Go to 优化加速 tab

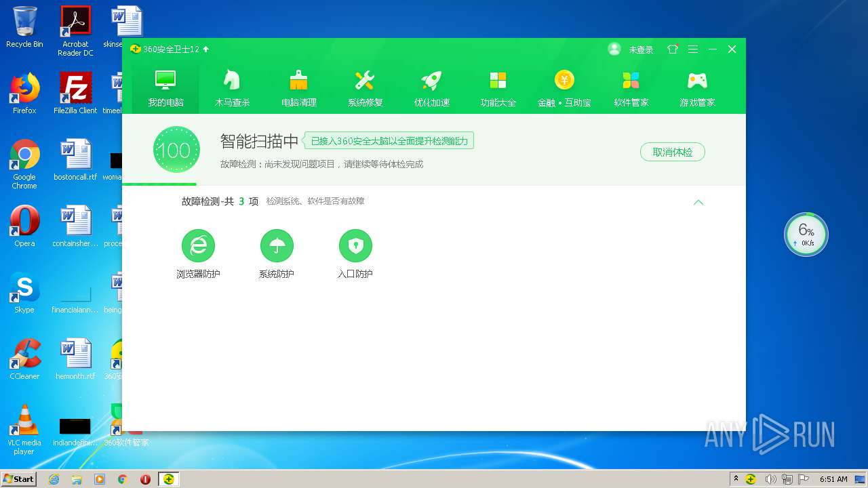(431, 88)
